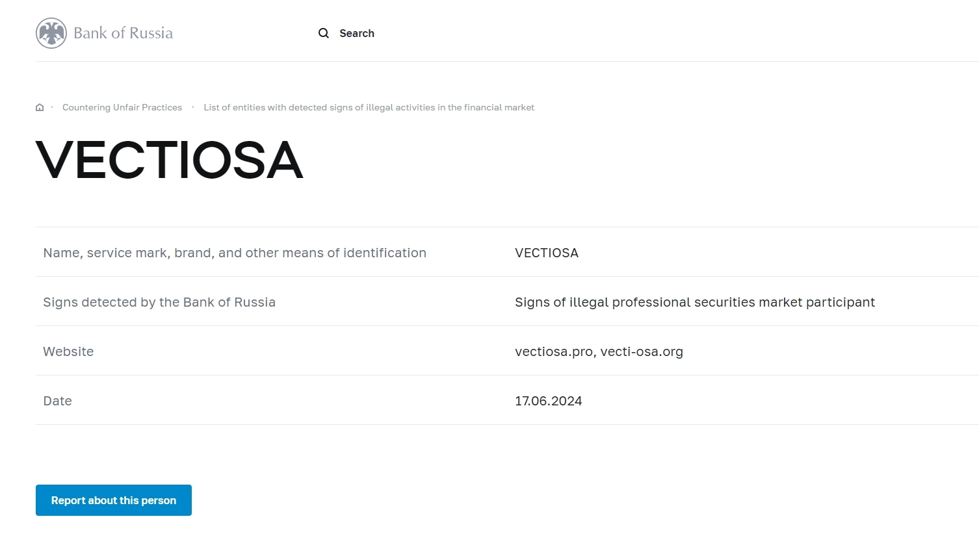This screenshot has height=560, width=979.
Task: Open Search via its text label
Action: click(x=357, y=33)
